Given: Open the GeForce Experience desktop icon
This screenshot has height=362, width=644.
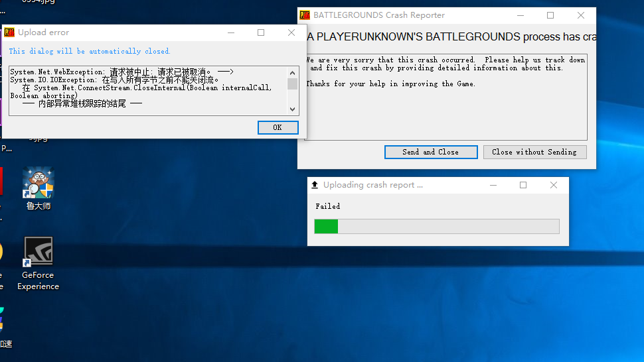Looking at the screenshot, I should [x=38, y=264].
